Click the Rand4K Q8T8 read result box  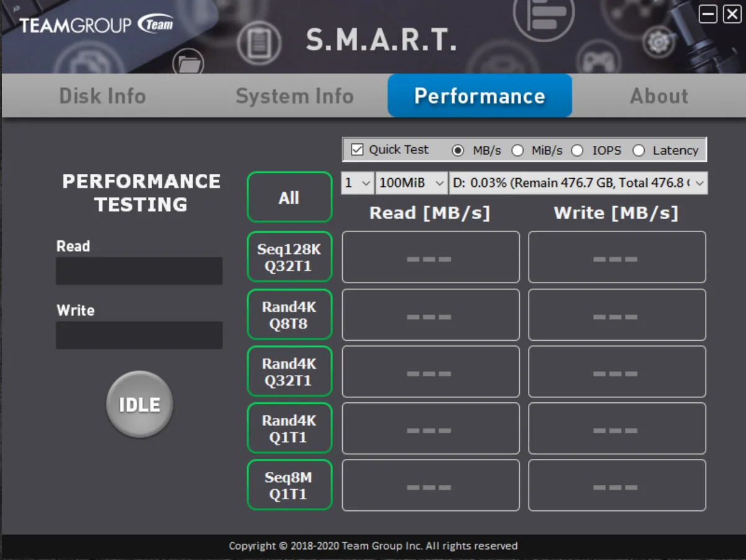tap(430, 315)
